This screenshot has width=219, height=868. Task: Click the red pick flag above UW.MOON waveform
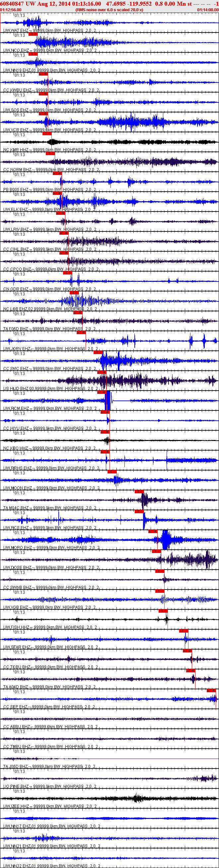coord(112,471)
